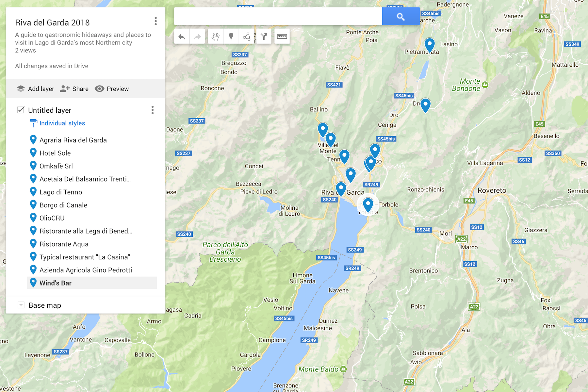Screen dimensions: 588x392
Task: Open the Individual styles link
Action: click(62, 123)
